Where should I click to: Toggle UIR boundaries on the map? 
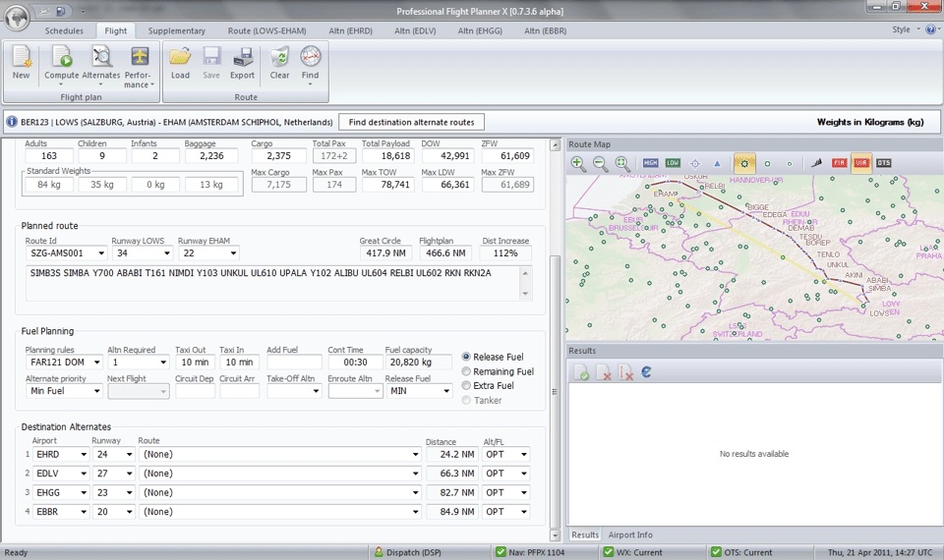tap(861, 163)
